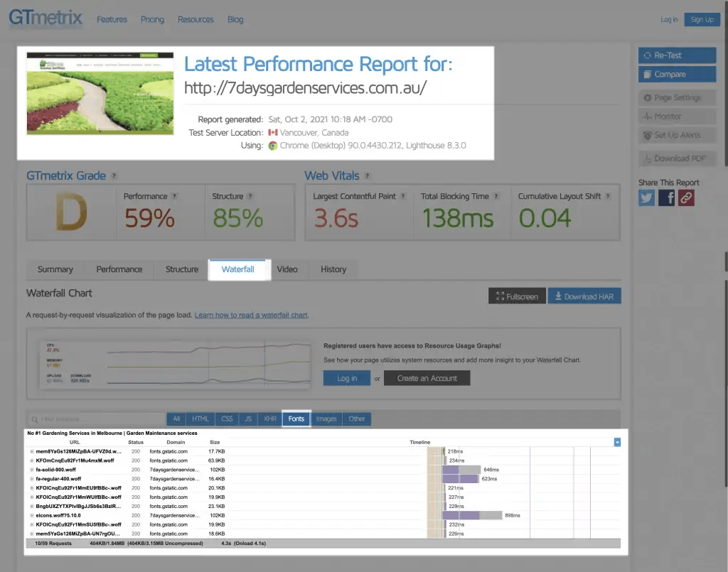Go to the Blog
Viewport: 728px width, 572px height.
tap(235, 19)
